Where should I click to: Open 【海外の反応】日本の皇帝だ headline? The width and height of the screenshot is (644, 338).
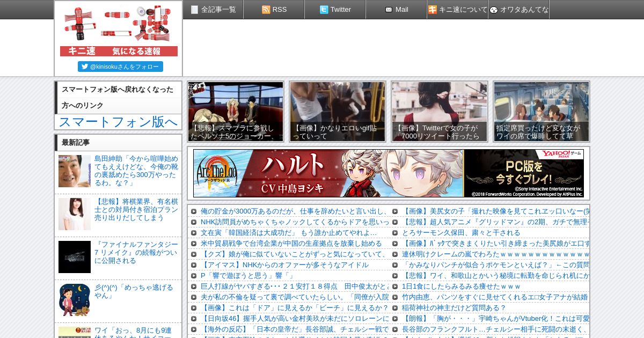coord(295,329)
